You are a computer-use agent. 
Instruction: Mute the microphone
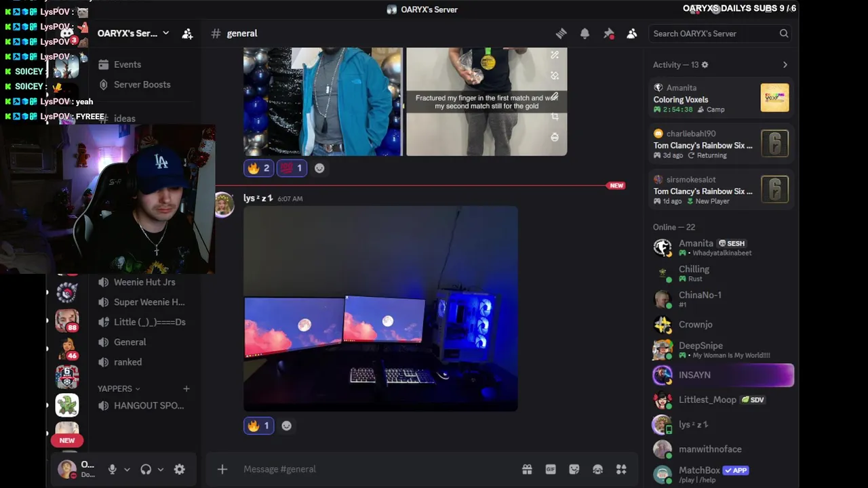click(x=113, y=469)
